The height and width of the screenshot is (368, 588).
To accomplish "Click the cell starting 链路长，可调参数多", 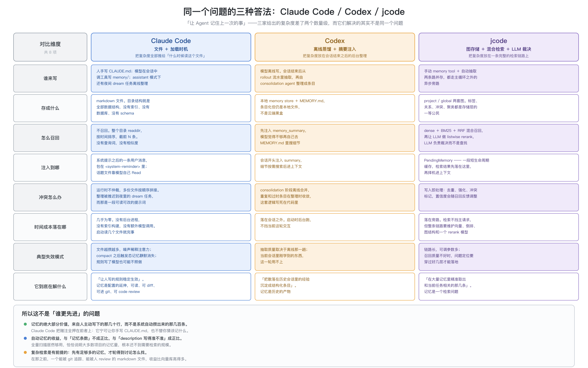I will point(499,257).
